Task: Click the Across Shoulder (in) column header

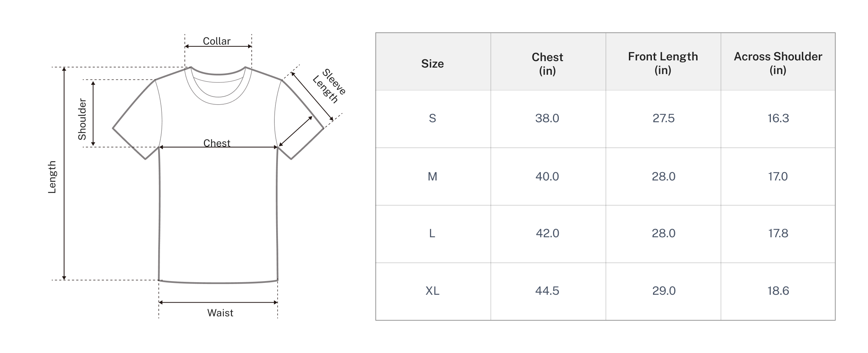Action: tap(778, 63)
